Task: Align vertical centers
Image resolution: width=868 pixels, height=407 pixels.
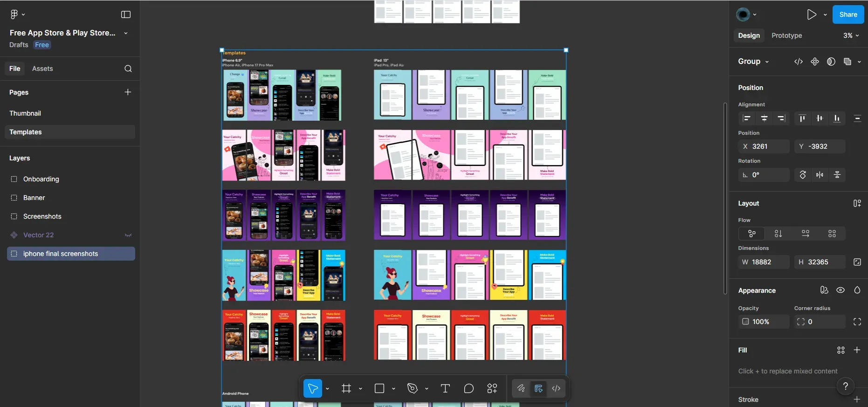Action: pos(820,118)
